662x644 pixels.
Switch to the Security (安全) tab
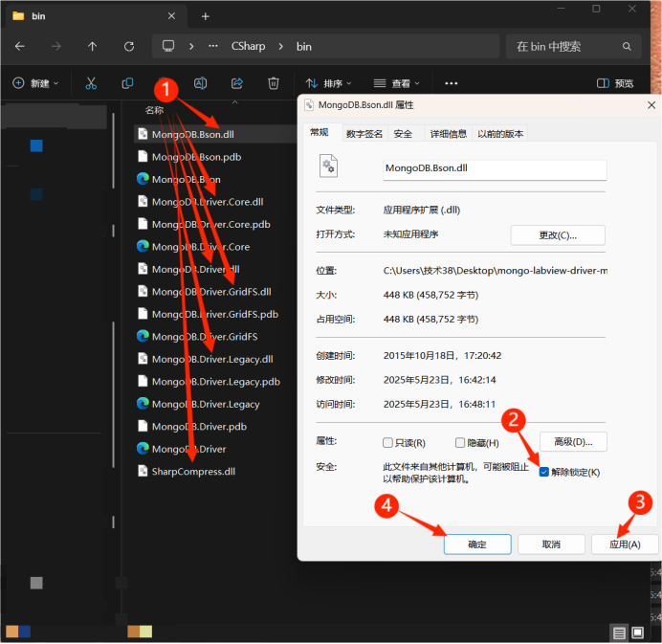(x=403, y=134)
